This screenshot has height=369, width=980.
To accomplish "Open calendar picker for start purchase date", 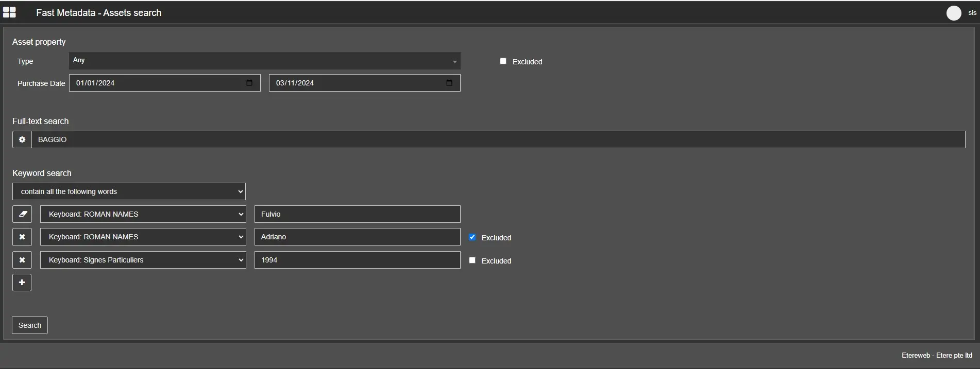I will [249, 83].
